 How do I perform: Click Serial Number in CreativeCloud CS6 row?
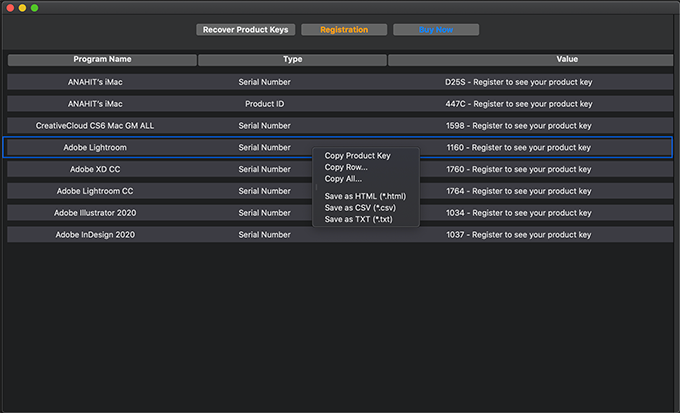point(265,126)
